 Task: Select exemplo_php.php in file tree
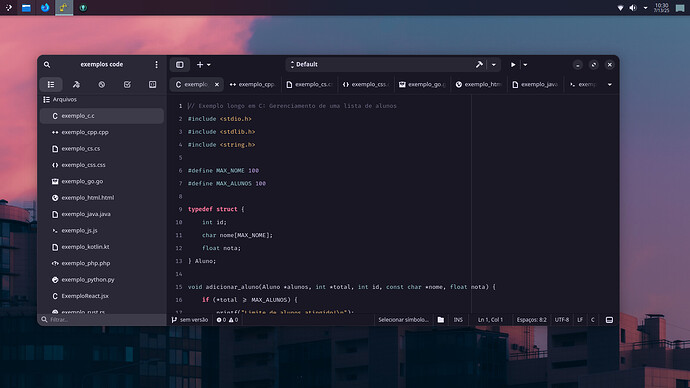pyautogui.click(x=102, y=264)
